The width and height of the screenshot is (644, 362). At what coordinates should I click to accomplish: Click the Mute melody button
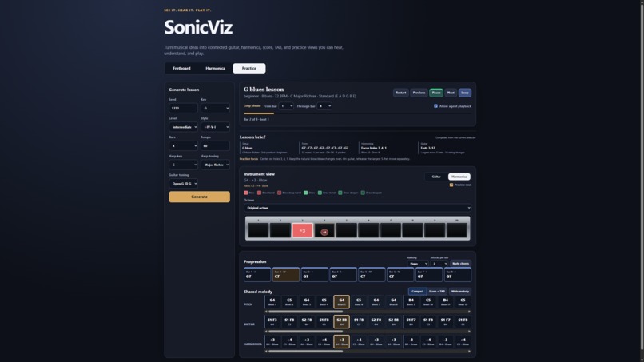460,292
